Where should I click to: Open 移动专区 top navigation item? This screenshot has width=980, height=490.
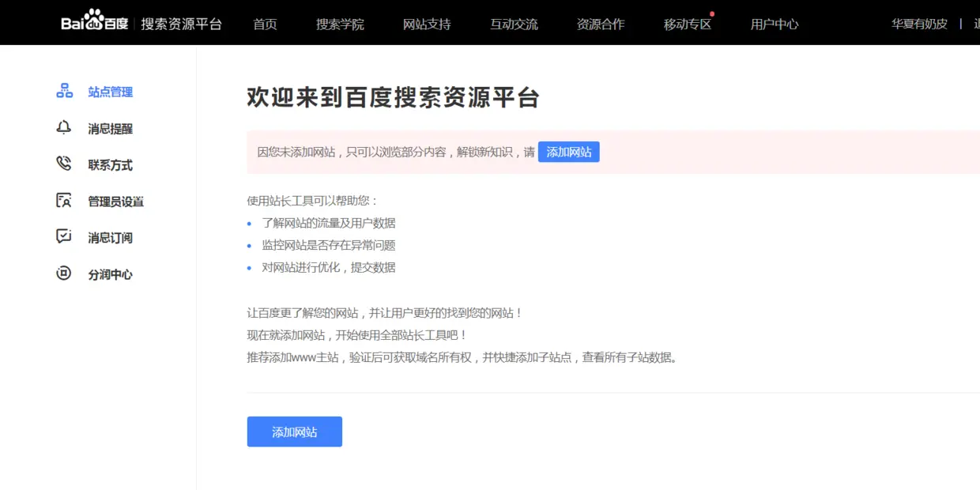pyautogui.click(x=688, y=24)
